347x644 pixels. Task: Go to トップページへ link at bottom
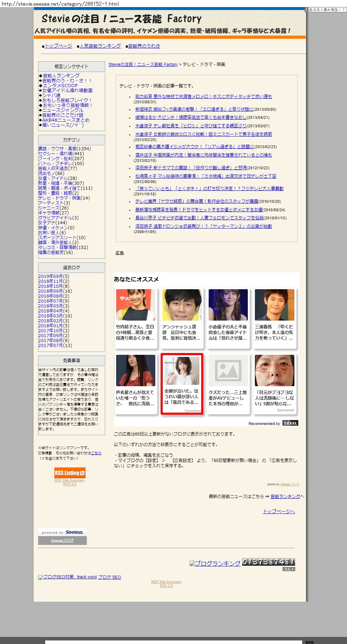click(x=279, y=511)
